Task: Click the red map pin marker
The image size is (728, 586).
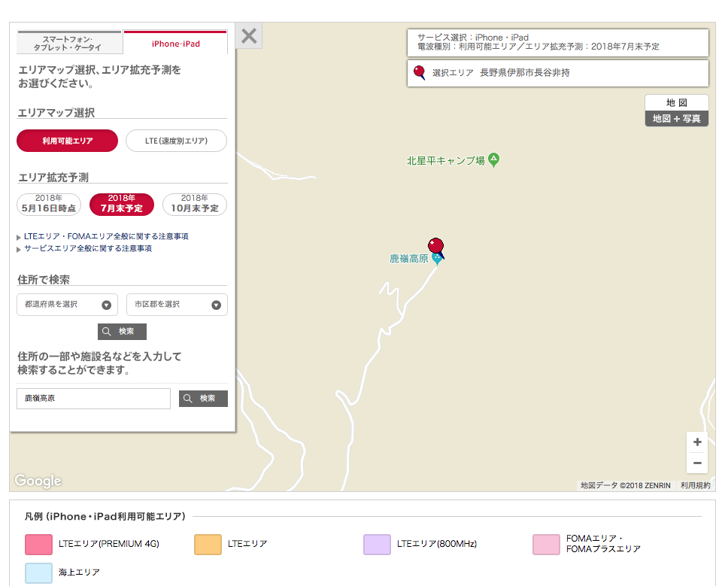Action: point(436,248)
